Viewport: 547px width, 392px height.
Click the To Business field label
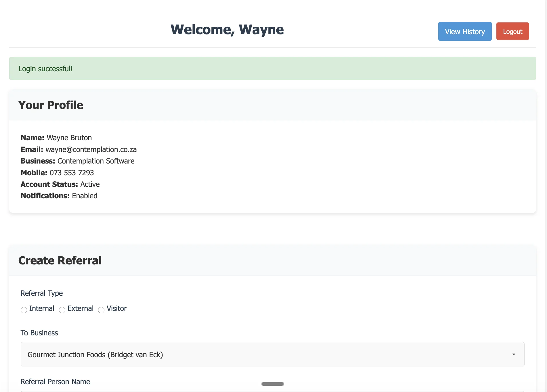tap(39, 333)
